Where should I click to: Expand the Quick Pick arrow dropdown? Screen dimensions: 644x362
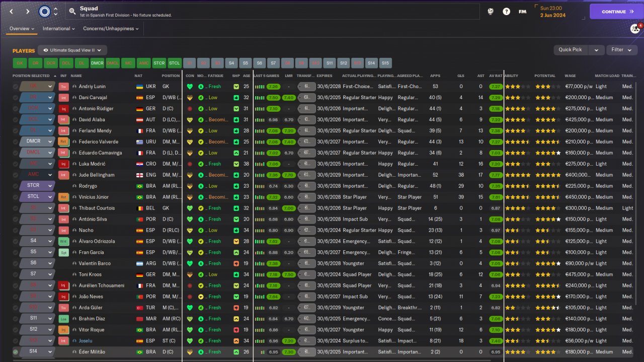pyautogui.click(x=596, y=50)
